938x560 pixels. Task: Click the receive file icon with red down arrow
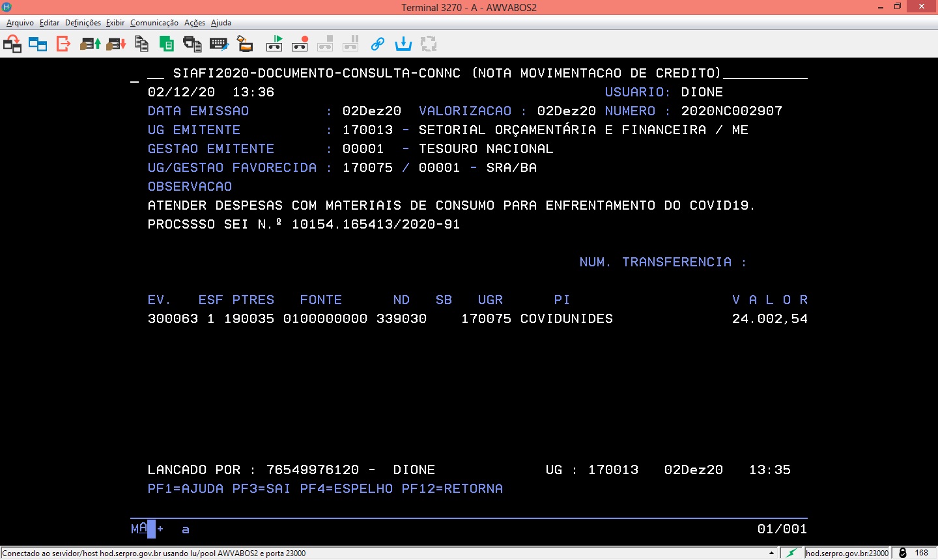[x=116, y=44]
